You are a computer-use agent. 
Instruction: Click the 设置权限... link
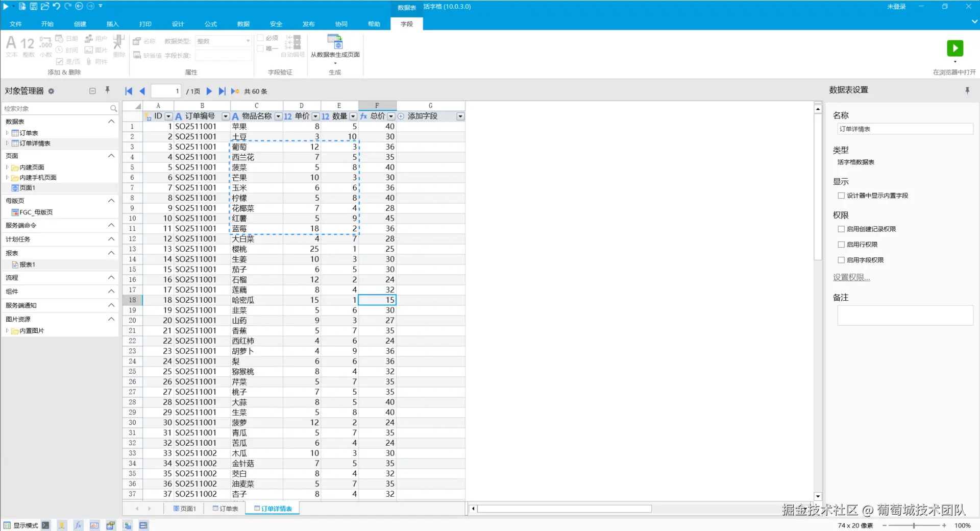click(851, 277)
